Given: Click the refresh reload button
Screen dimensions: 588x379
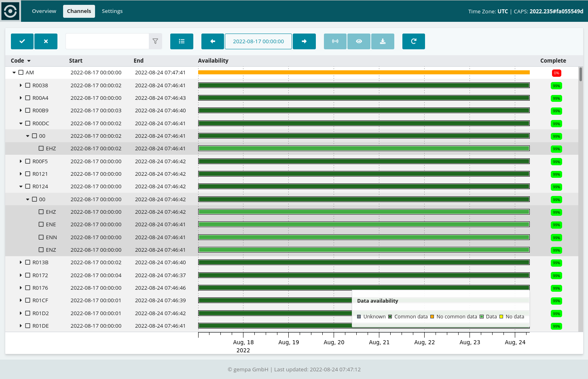Looking at the screenshot, I should [x=413, y=41].
